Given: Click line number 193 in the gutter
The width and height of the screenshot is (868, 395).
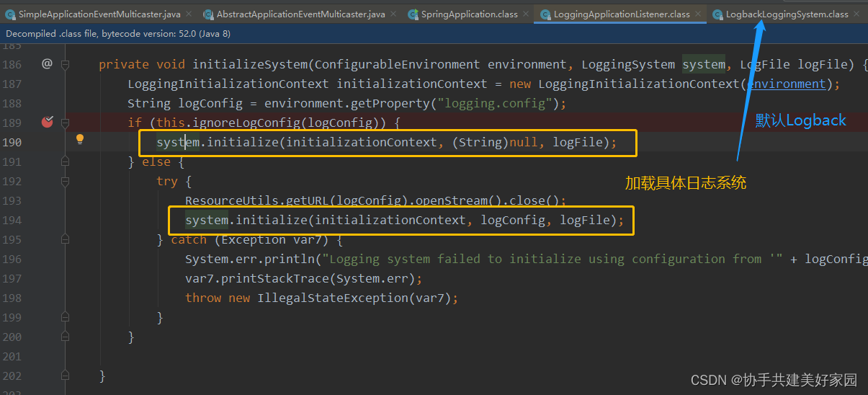Looking at the screenshot, I should pyautogui.click(x=12, y=200).
